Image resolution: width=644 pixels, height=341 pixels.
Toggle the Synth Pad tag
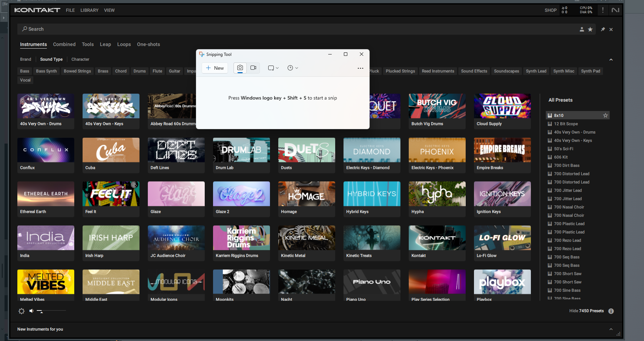(591, 71)
